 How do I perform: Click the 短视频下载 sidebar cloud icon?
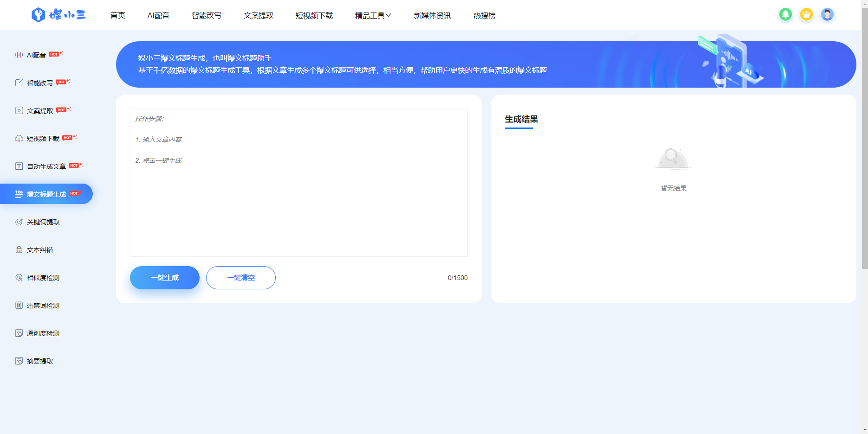tap(19, 138)
